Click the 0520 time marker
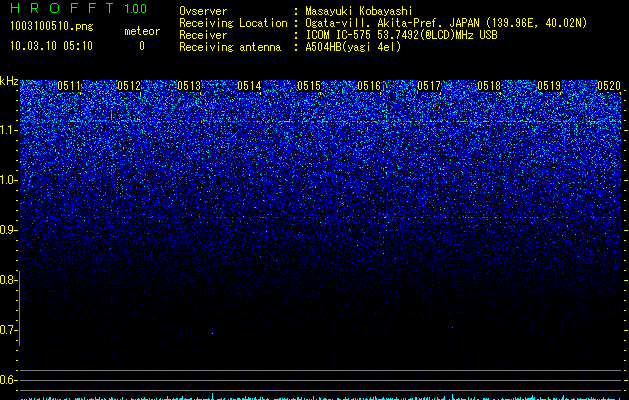Screen dimensions: 629x400 coord(609,86)
